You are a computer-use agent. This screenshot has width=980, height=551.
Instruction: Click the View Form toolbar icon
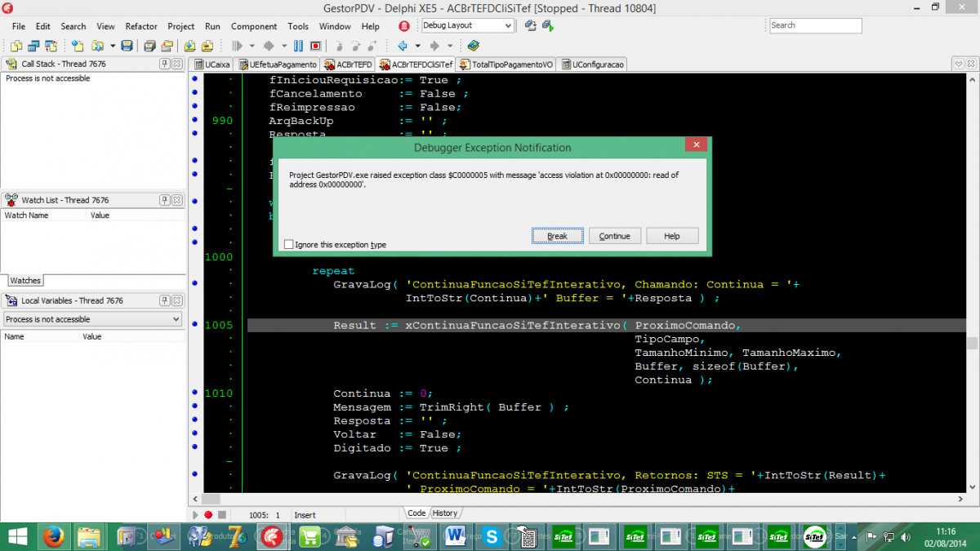(x=33, y=46)
